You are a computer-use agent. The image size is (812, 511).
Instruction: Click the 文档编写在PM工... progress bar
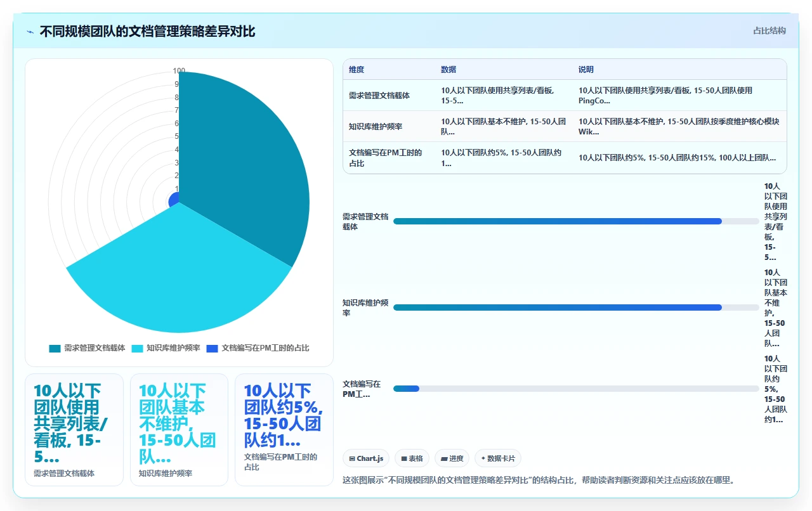pos(576,389)
